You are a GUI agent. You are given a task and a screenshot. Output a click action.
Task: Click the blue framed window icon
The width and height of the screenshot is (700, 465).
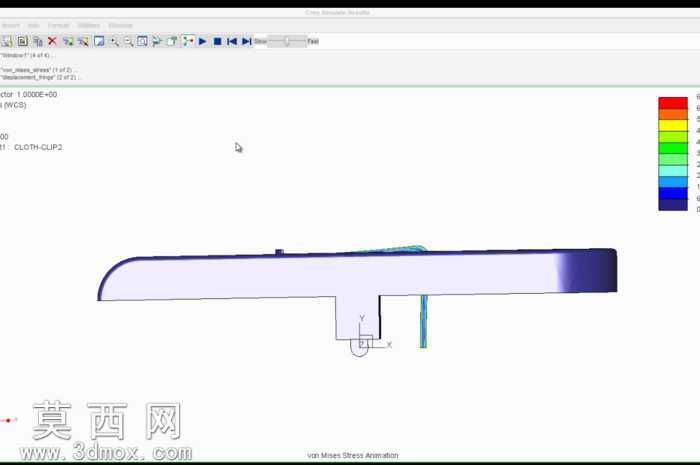point(99,42)
